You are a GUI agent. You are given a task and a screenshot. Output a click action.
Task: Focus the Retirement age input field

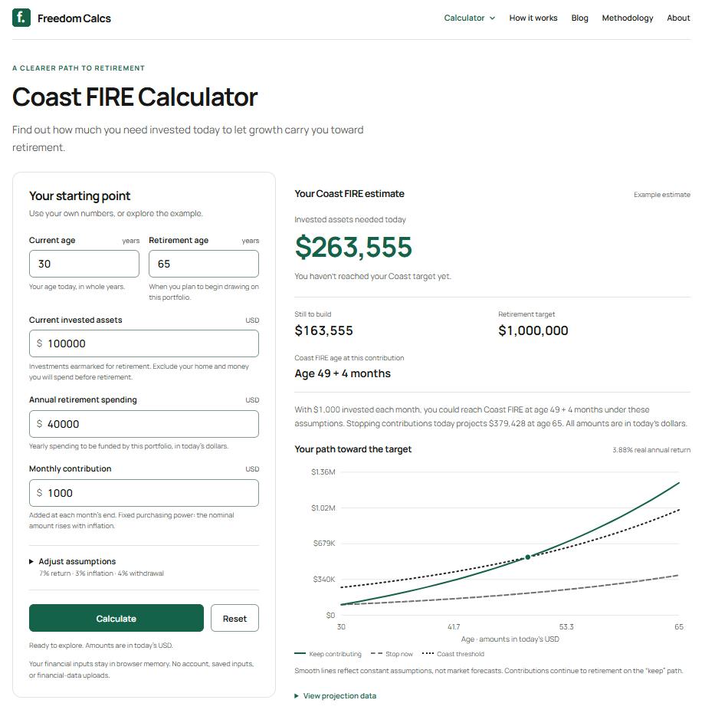click(x=203, y=264)
